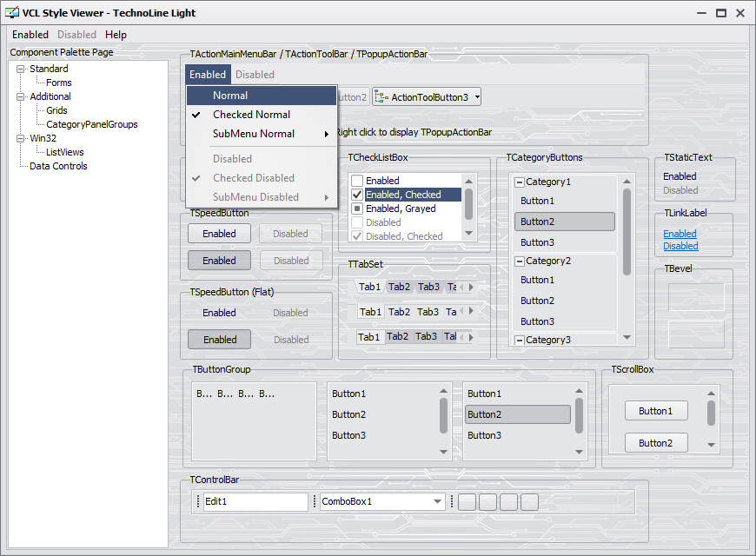756x556 pixels.
Task: Click the pressed Enabled TSpeedButton
Action: pyautogui.click(x=219, y=261)
